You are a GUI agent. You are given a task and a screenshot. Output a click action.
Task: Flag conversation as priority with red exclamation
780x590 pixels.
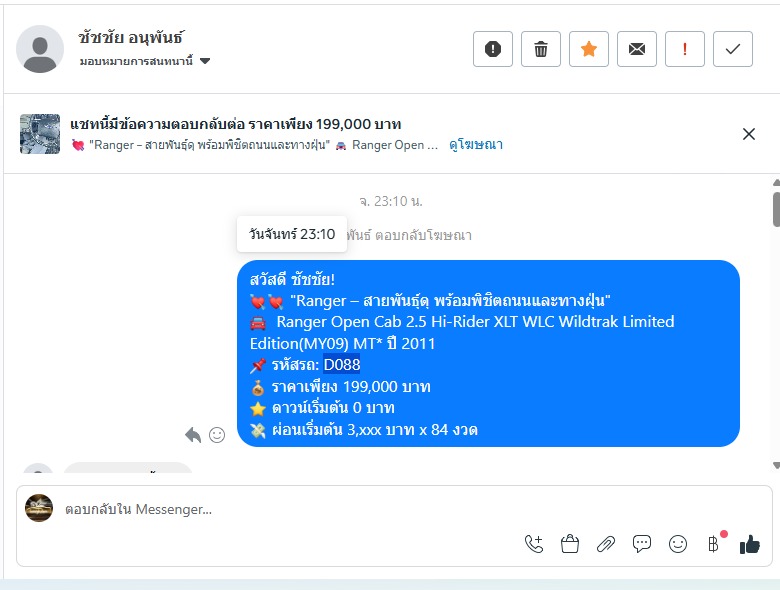click(x=684, y=49)
